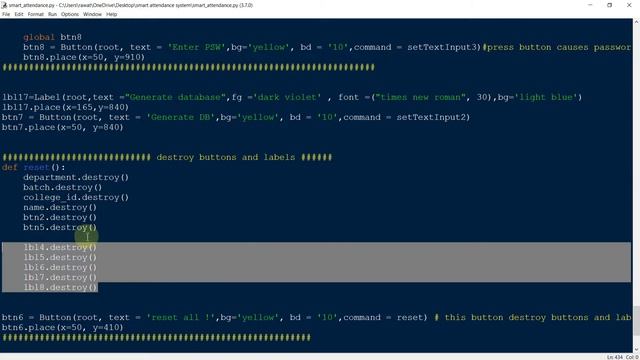Click 'name.destroy()' line
Image resolution: width=640 pixels, height=360 pixels.
(x=60, y=207)
